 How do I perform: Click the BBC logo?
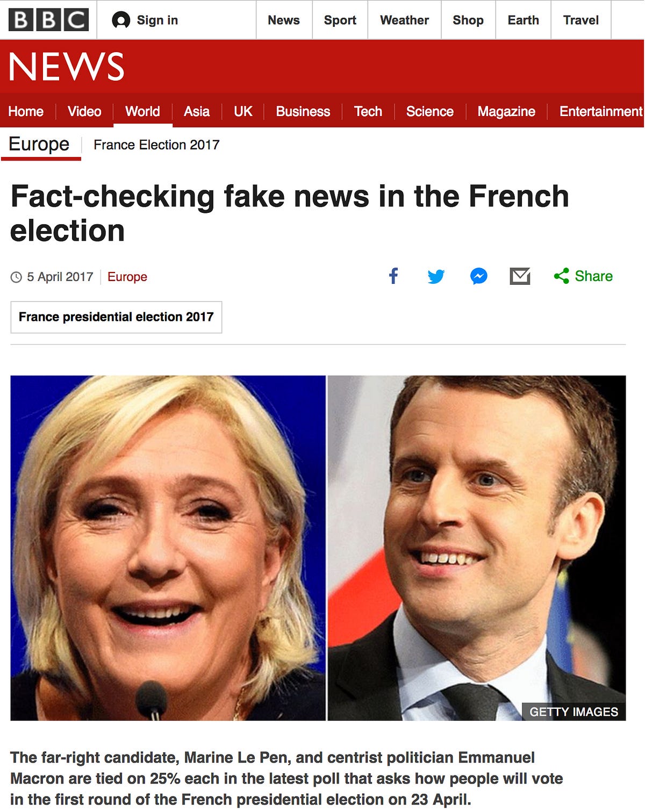tap(48, 20)
